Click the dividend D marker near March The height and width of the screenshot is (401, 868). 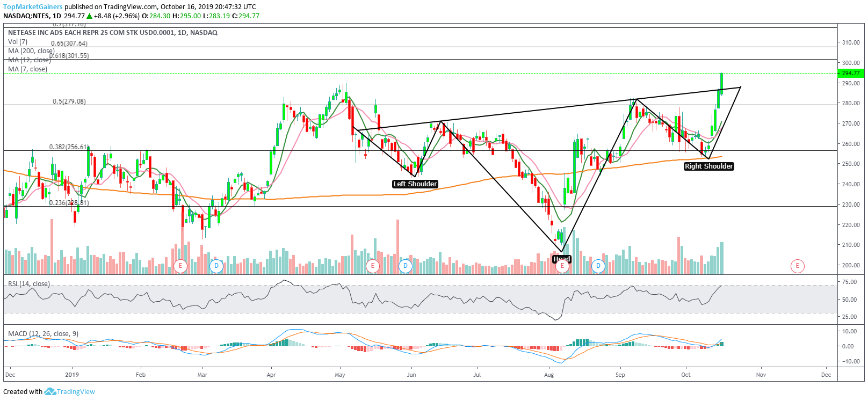216,266
